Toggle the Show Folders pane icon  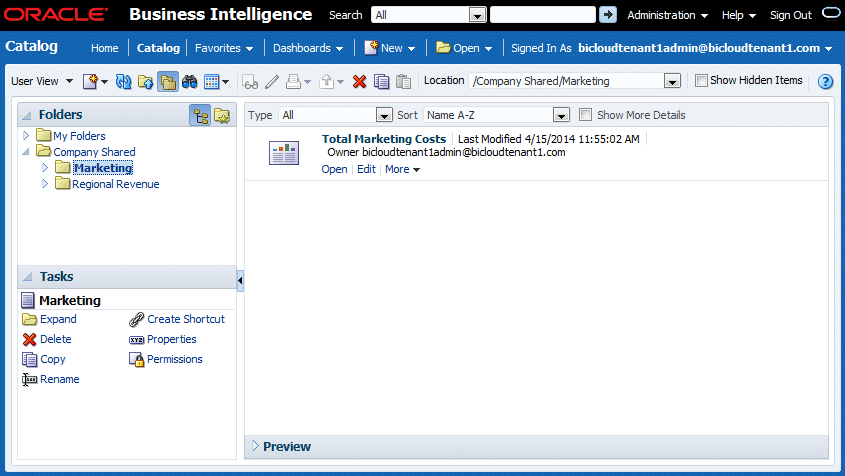coord(168,82)
